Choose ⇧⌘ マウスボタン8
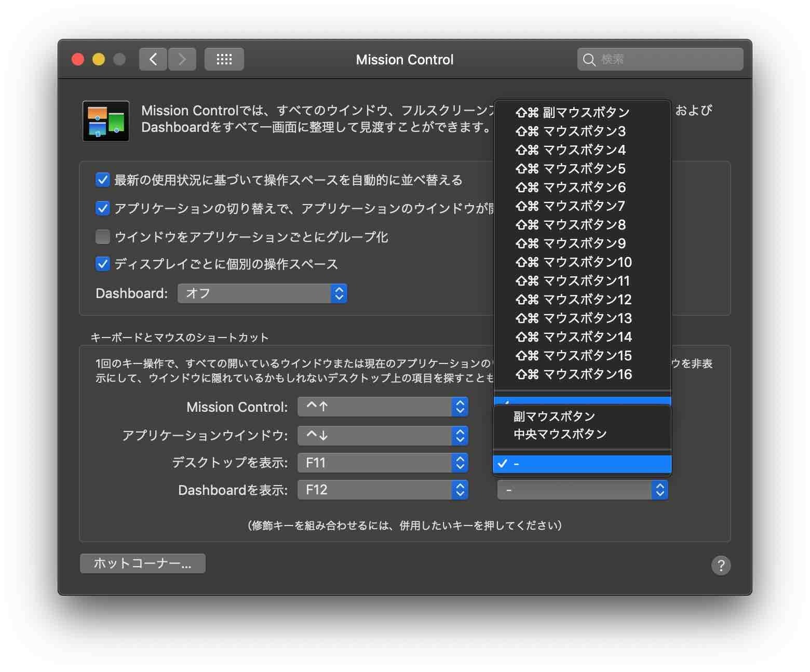The height and width of the screenshot is (672, 810). click(x=583, y=224)
